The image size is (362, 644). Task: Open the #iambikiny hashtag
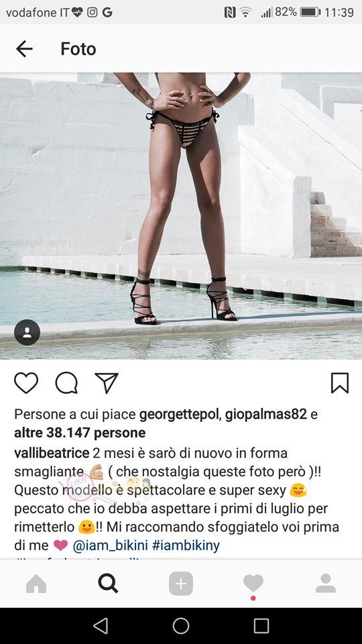186,546
